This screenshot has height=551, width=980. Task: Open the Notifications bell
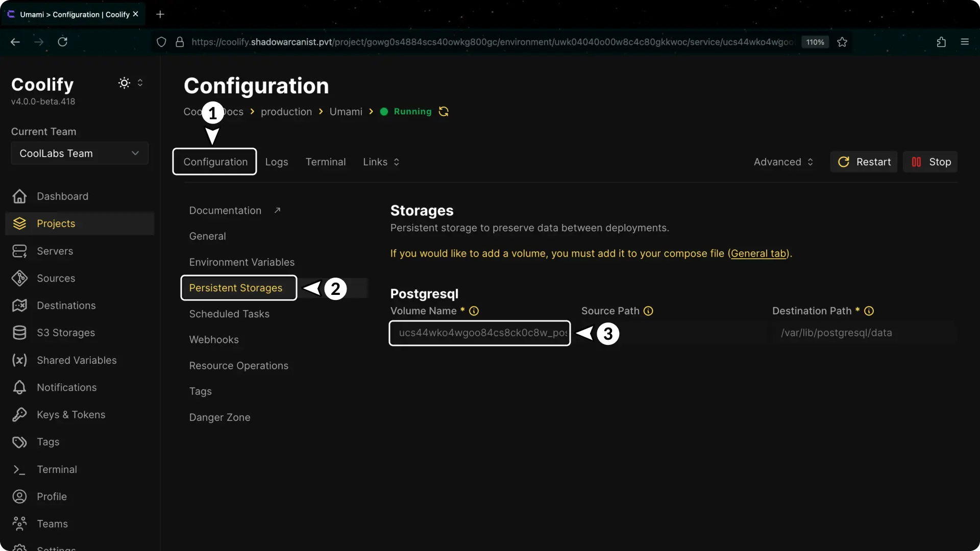point(19,387)
